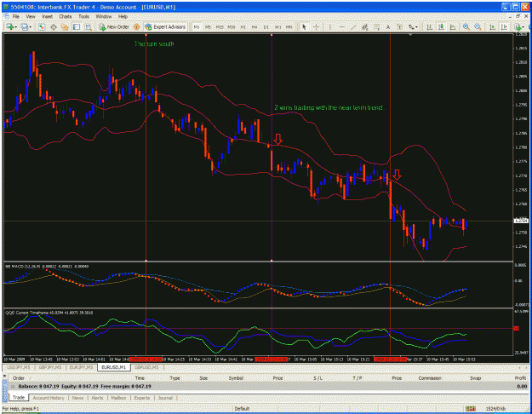Open the Window menu
This screenshot has height=414, width=532.
tap(104, 16)
